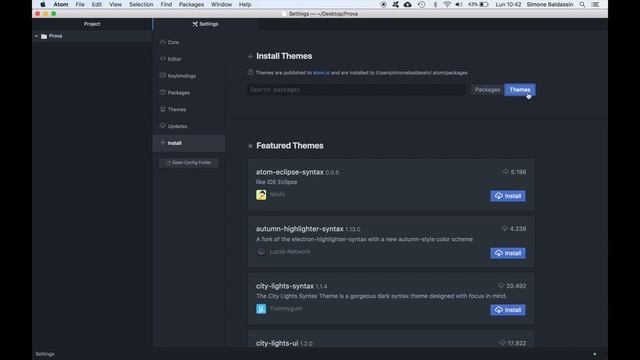640x360 pixels.
Task: Click the Time Machine icon
Action: coord(422,4)
